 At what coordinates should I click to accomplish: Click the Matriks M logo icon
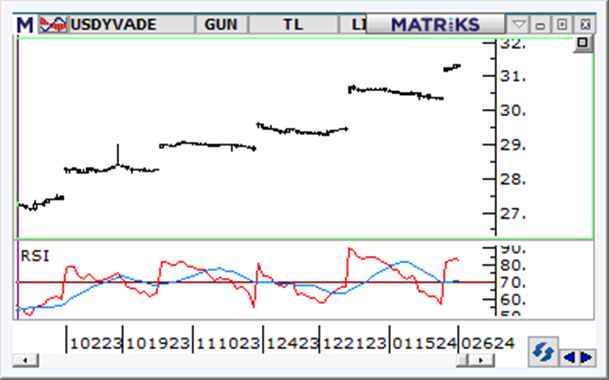pos(25,25)
